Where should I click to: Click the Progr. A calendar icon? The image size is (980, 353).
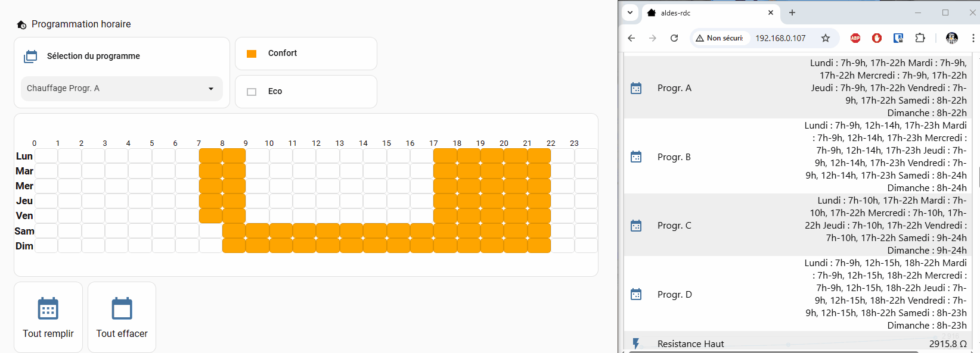coord(636,88)
